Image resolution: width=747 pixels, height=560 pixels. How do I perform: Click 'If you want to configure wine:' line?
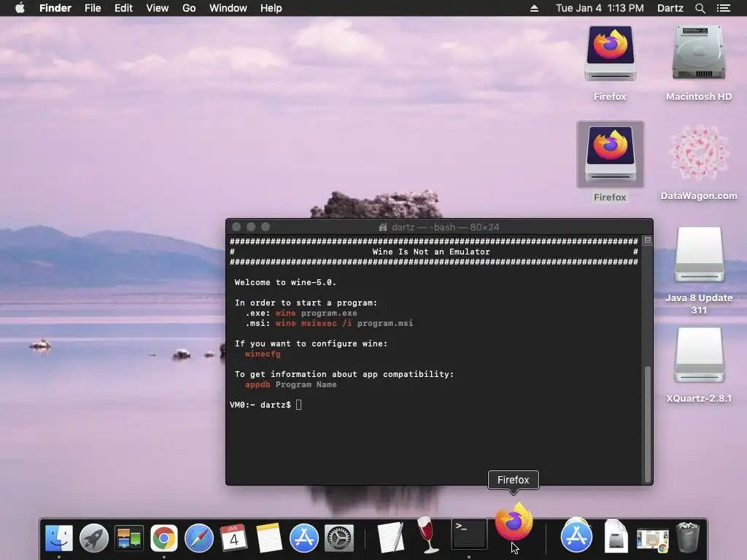311,344
